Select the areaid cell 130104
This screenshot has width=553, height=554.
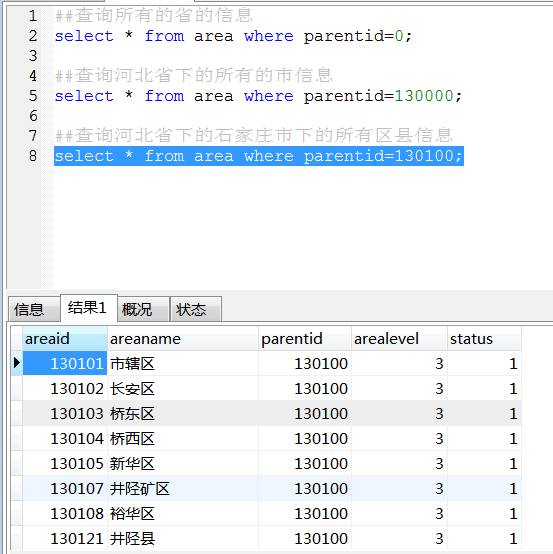65,439
